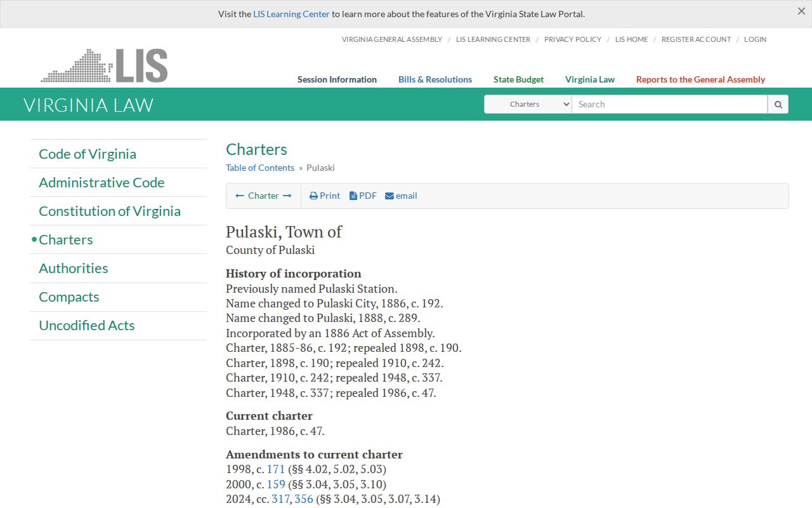Screen dimensions: 812x508
Task: Open Table of Contents breadcrumb
Action: point(260,168)
